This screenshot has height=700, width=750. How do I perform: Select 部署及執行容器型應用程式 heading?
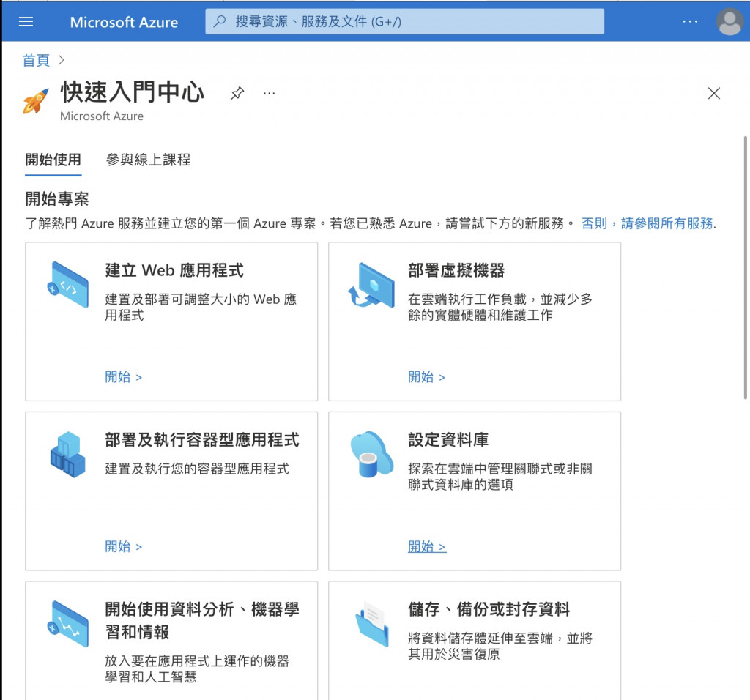pyautogui.click(x=202, y=440)
